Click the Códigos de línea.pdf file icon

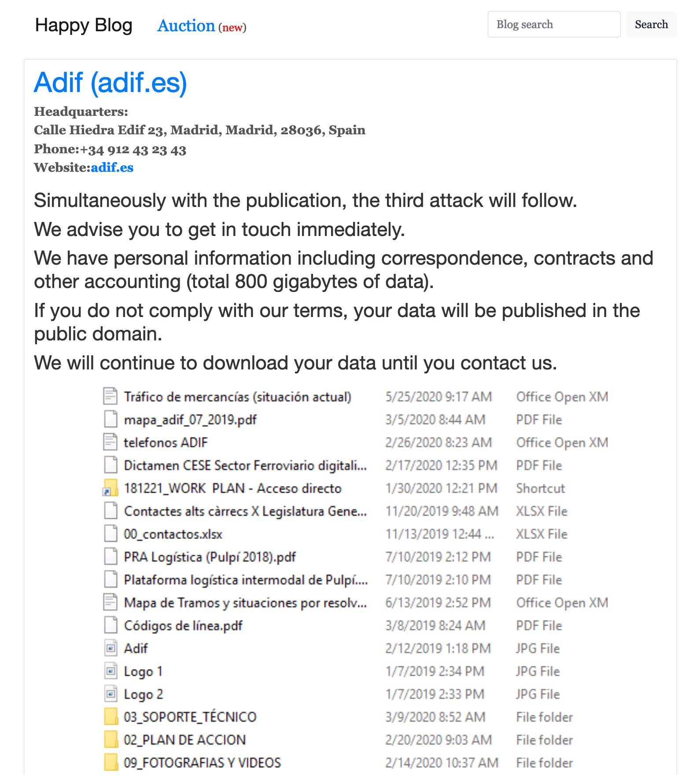pos(110,625)
